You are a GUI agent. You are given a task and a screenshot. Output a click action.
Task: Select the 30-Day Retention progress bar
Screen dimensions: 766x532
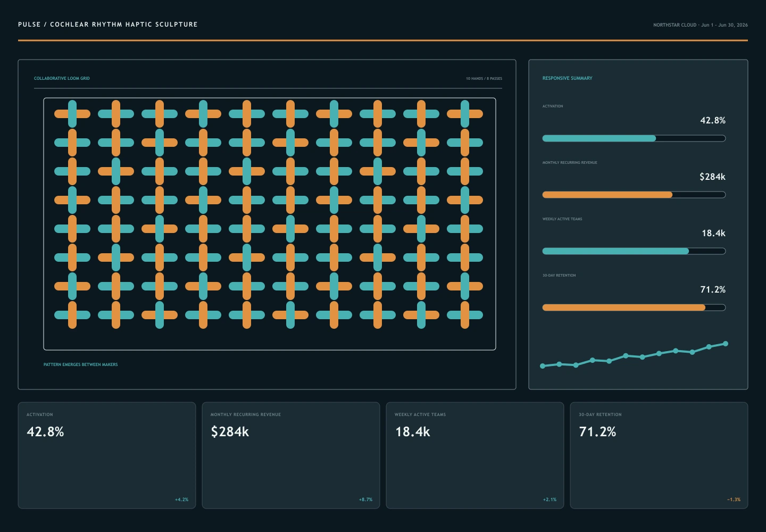634,307
